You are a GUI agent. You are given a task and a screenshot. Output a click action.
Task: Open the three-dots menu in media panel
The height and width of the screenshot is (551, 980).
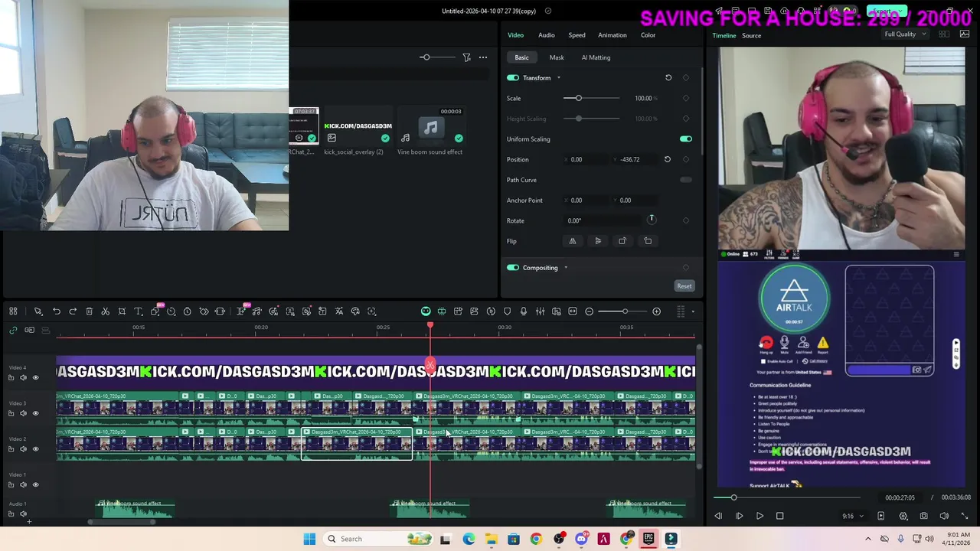tap(483, 57)
